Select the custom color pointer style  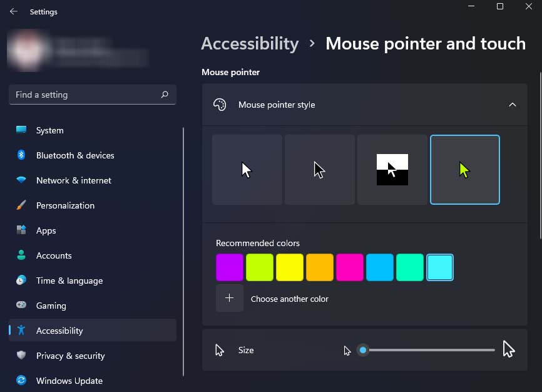click(465, 170)
